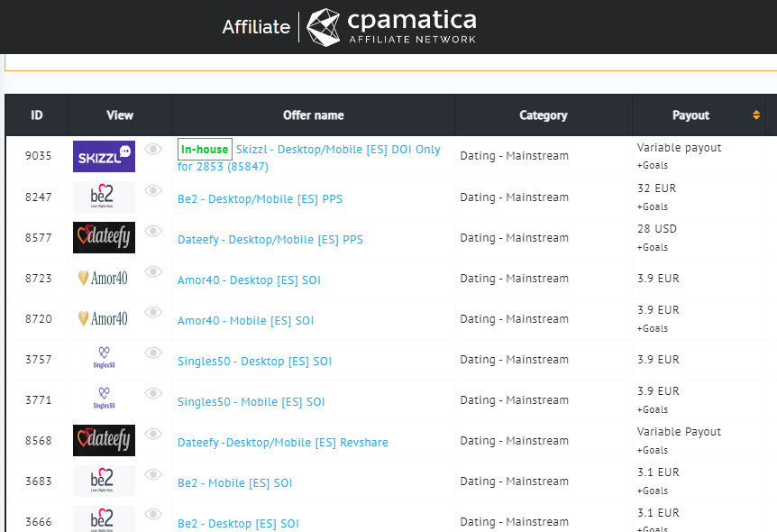777x532 pixels.
Task: Click the View column header
Action: coord(120,115)
